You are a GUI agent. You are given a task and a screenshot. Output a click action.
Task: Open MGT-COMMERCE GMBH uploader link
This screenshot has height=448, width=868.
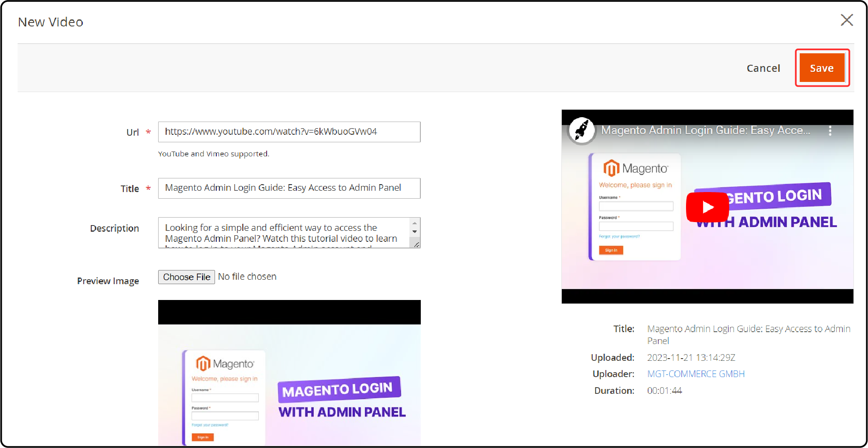[696, 374]
